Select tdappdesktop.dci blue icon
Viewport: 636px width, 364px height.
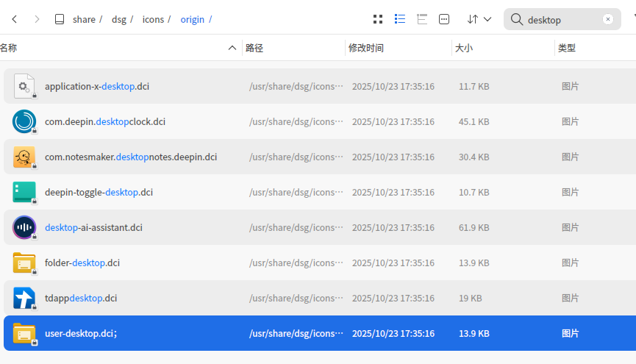(24, 298)
